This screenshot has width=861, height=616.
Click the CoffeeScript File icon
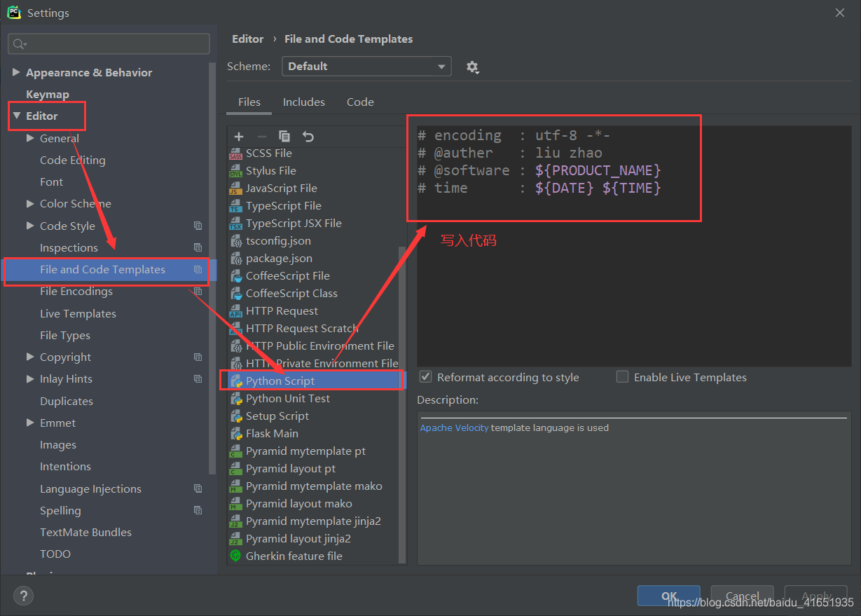click(x=236, y=276)
